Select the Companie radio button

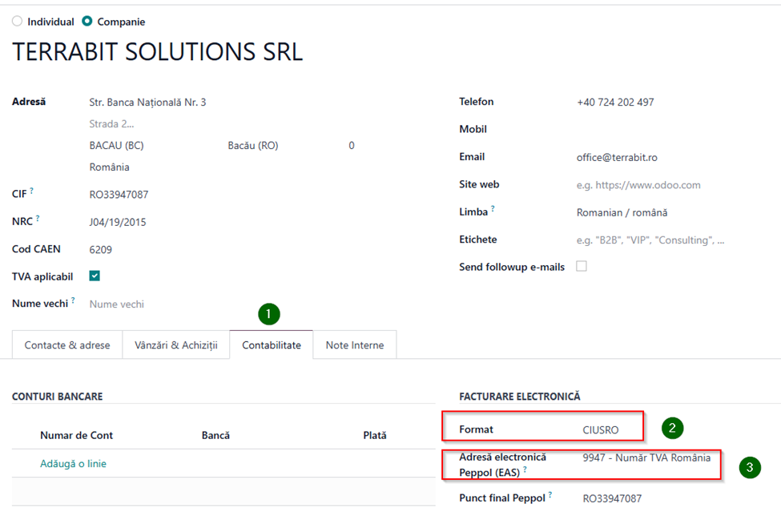click(87, 22)
